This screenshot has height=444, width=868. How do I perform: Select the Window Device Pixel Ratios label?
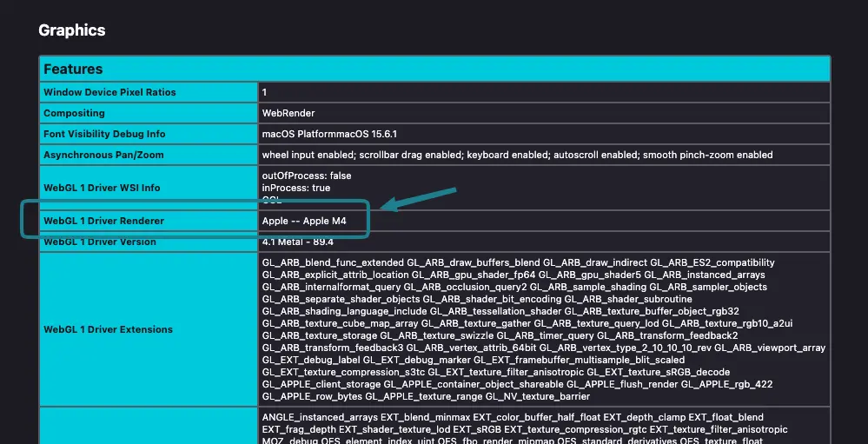(109, 92)
